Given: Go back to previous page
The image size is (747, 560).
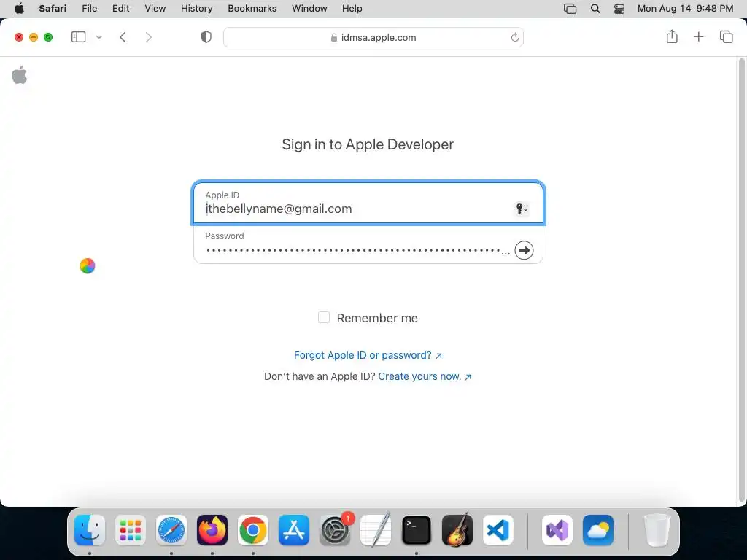Looking at the screenshot, I should [123, 37].
